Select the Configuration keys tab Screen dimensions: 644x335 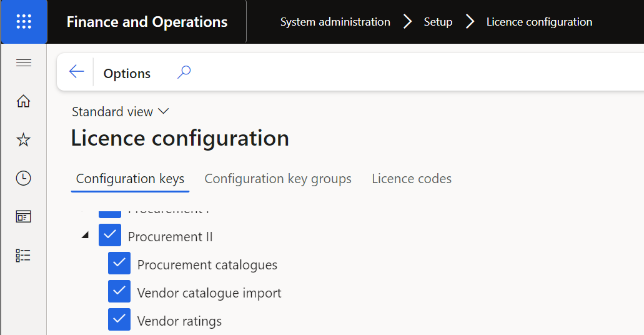click(130, 179)
